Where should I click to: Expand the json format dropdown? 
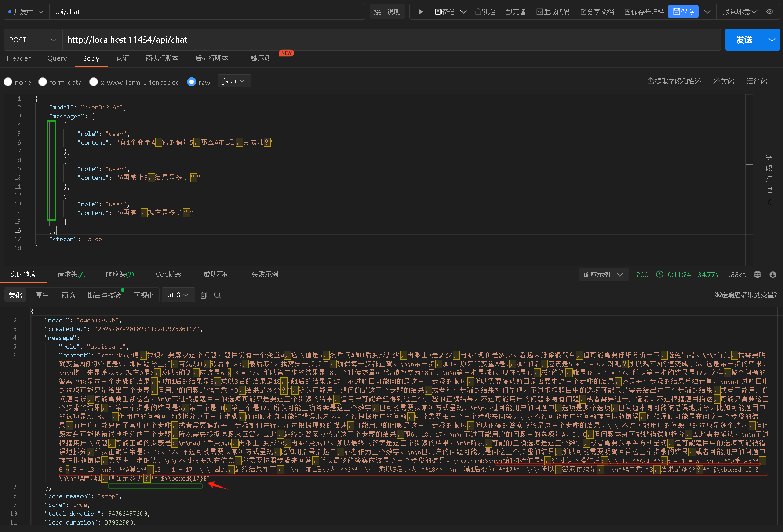[235, 81]
